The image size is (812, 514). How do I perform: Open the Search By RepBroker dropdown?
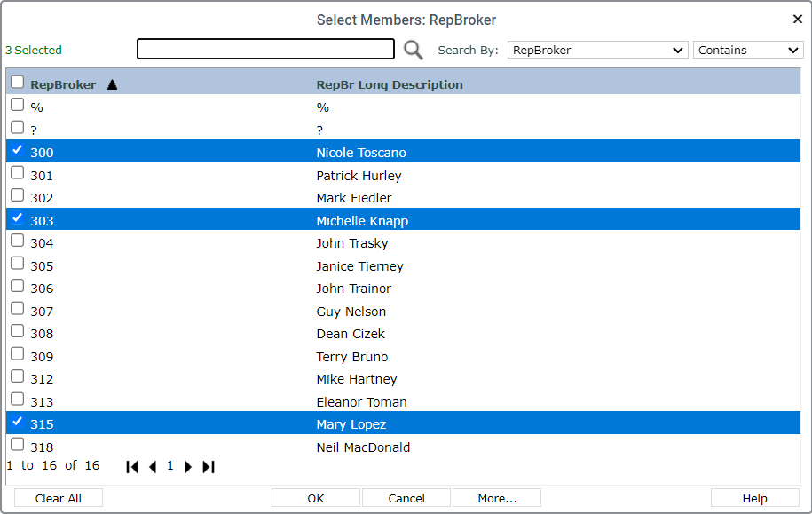tap(597, 51)
